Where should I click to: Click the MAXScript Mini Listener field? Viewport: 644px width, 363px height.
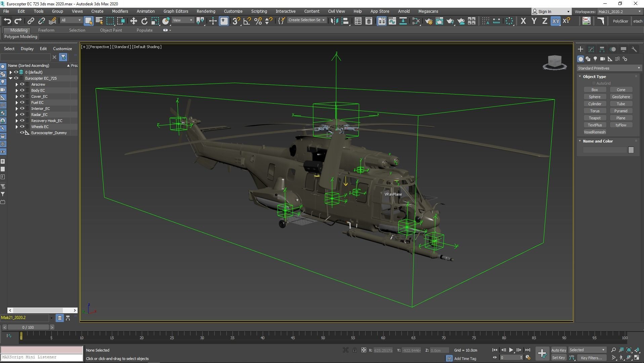pyautogui.click(x=42, y=357)
